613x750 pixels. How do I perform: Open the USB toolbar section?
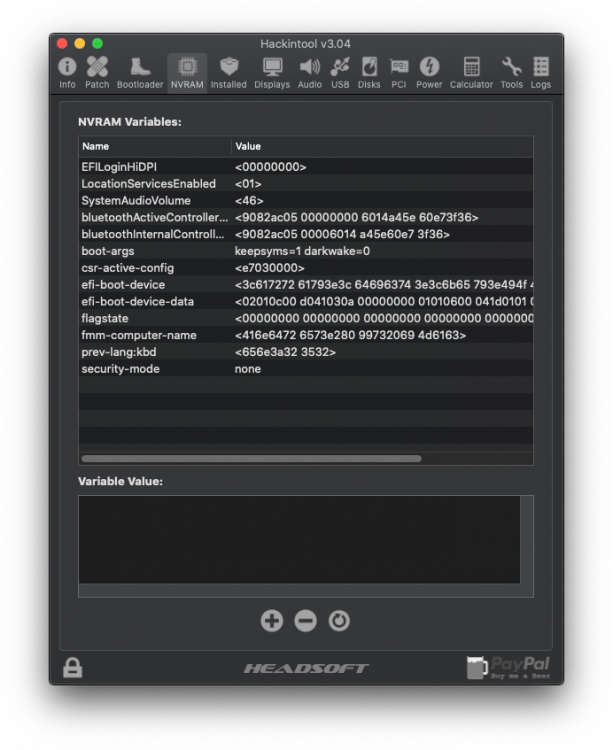click(x=340, y=73)
